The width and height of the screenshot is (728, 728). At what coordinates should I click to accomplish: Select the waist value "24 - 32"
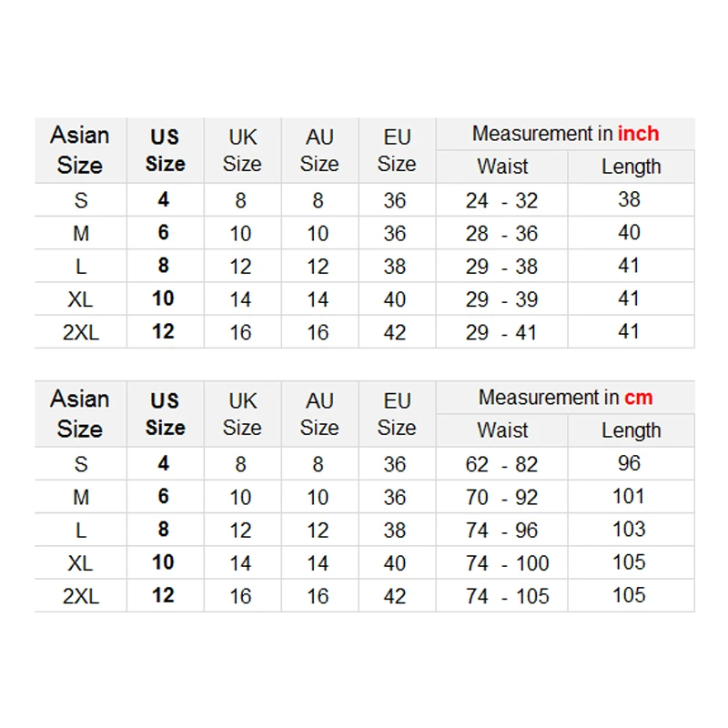pyautogui.click(x=501, y=200)
